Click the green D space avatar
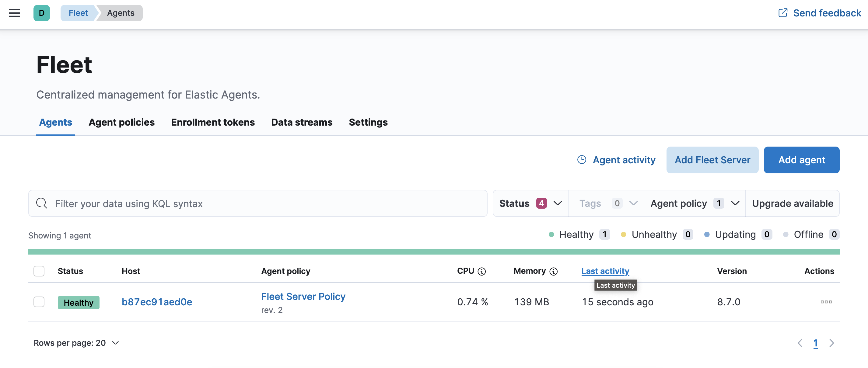This screenshot has width=868, height=368. point(41,13)
